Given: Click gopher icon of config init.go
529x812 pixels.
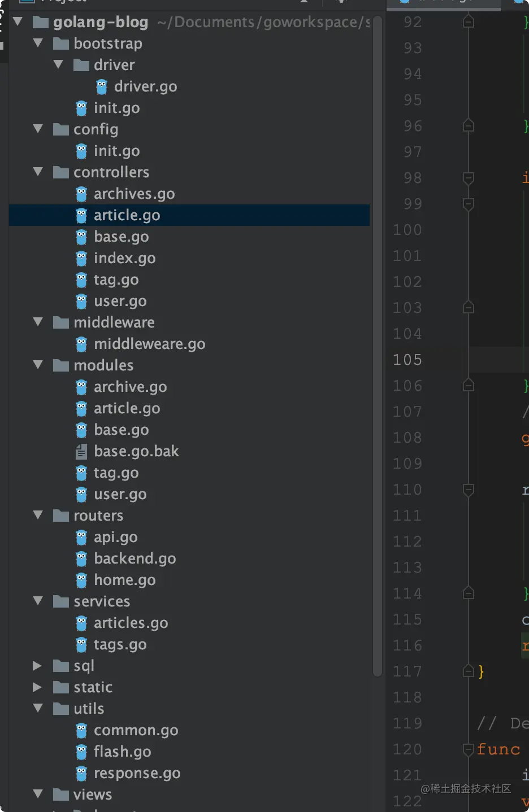Looking at the screenshot, I should [x=81, y=151].
